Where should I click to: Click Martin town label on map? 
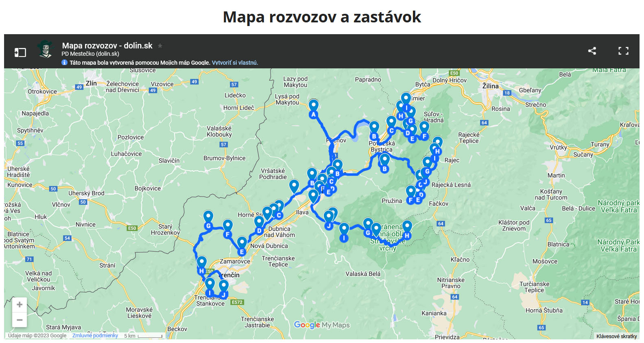click(x=556, y=175)
